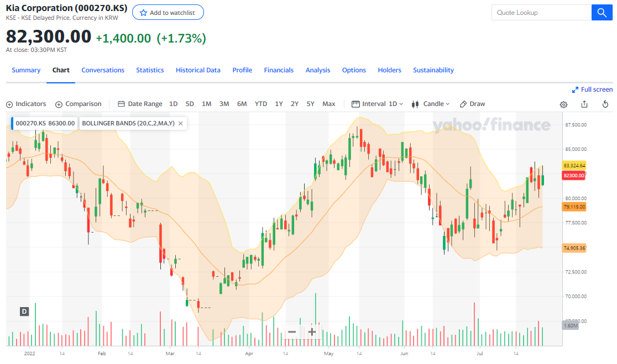
Task: Click the share chart icon
Action: [x=584, y=104]
